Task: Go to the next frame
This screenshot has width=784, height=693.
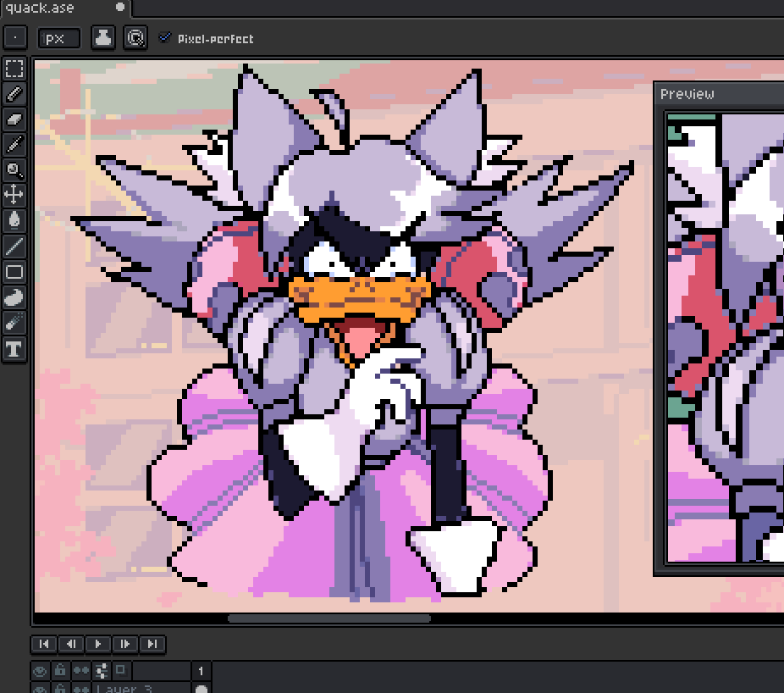Action: (125, 644)
